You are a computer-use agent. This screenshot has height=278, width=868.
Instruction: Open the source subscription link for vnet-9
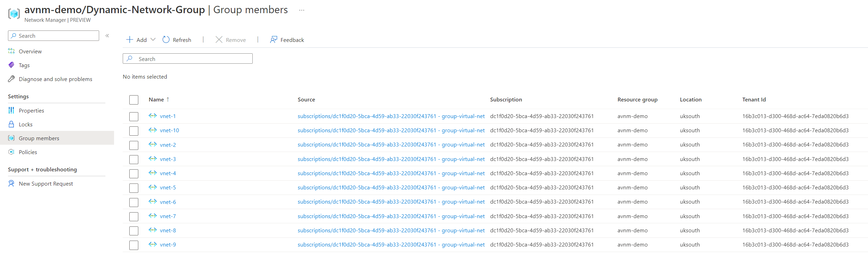391,245
